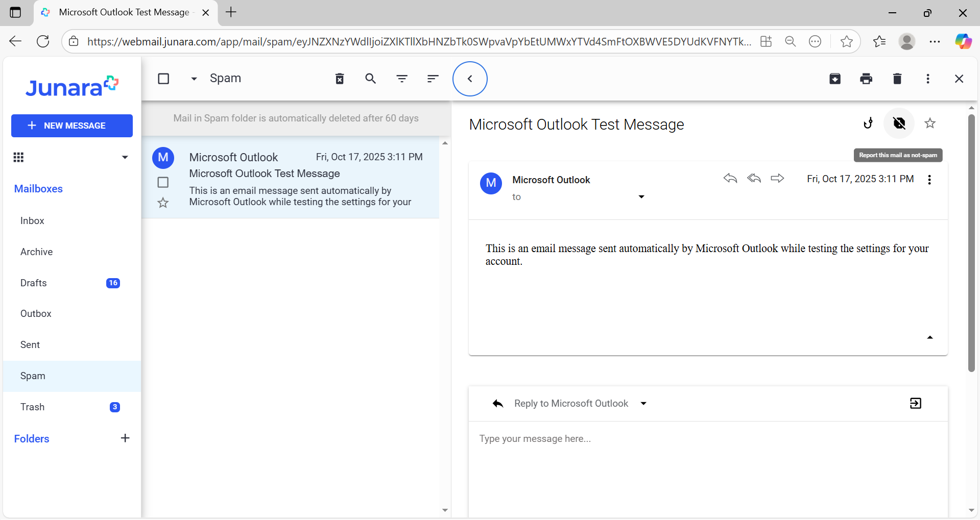Archive the open message
This screenshot has height=520, width=980.
pos(835,79)
